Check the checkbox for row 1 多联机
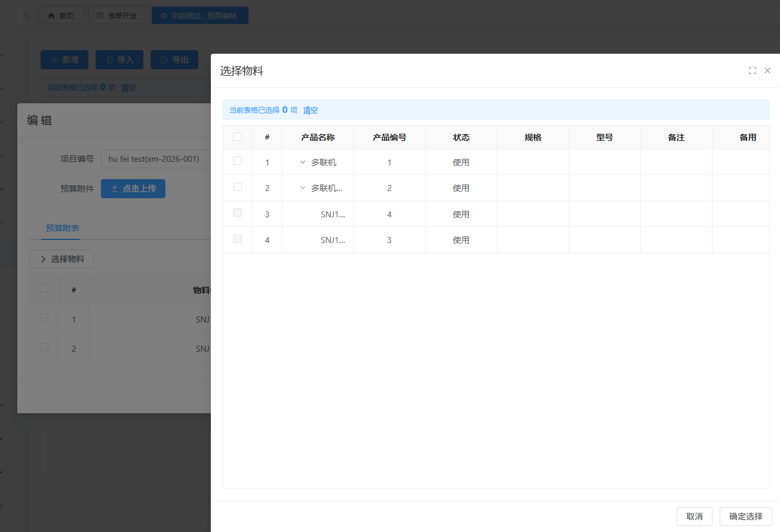Viewport: 780px width, 532px height. tap(238, 161)
